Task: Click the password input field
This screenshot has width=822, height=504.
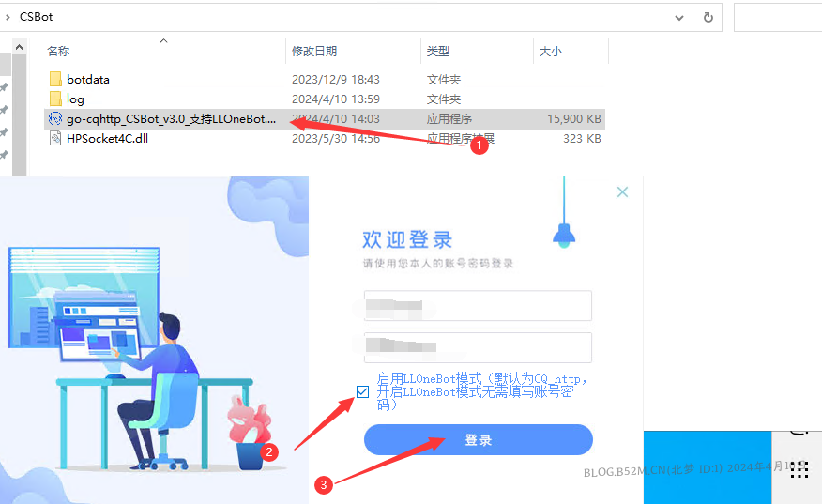Action: coord(478,347)
